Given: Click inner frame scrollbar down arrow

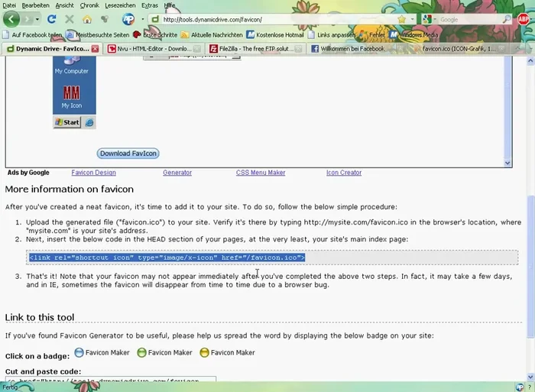Looking at the screenshot, I should pos(507,163).
